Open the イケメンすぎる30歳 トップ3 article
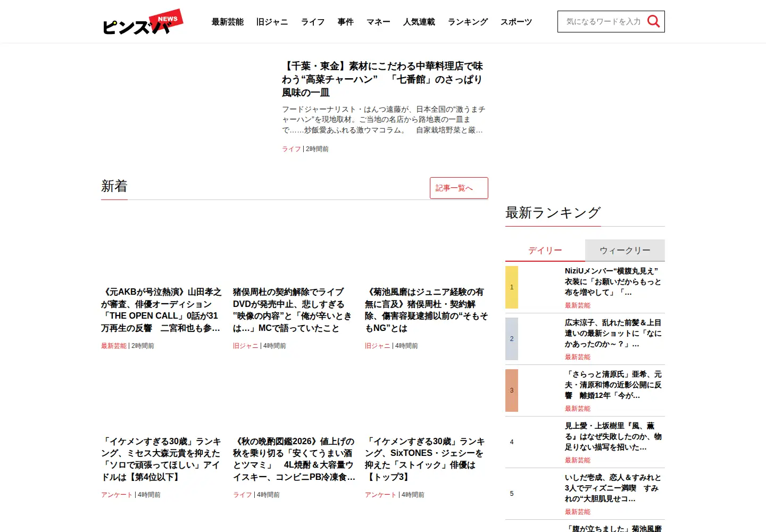766x532 pixels. 425,459
